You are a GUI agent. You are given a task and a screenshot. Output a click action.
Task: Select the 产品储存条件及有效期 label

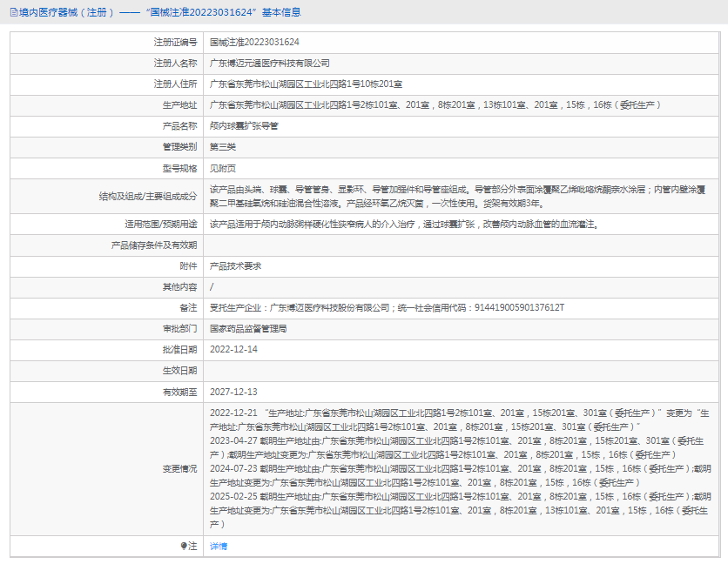point(154,245)
